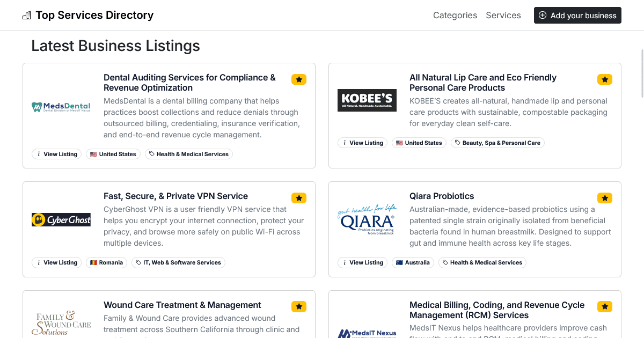644x338 pixels.
Task: Click the Add your business button
Action: (x=577, y=15)
